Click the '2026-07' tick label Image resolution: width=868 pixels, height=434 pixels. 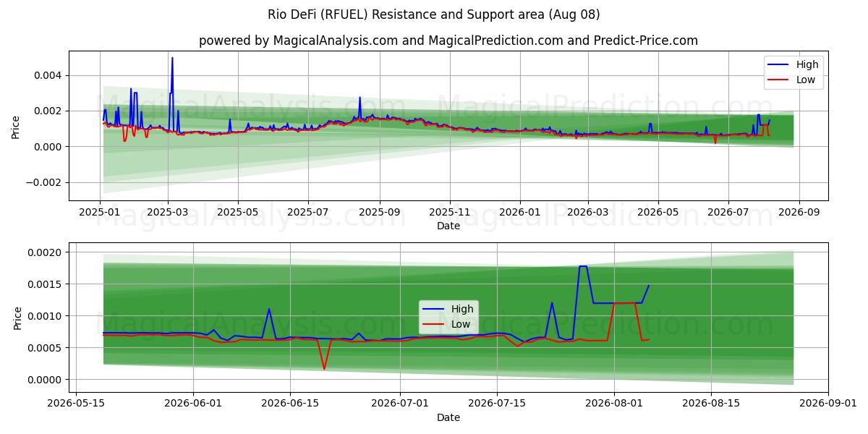[x=729, y=212]
